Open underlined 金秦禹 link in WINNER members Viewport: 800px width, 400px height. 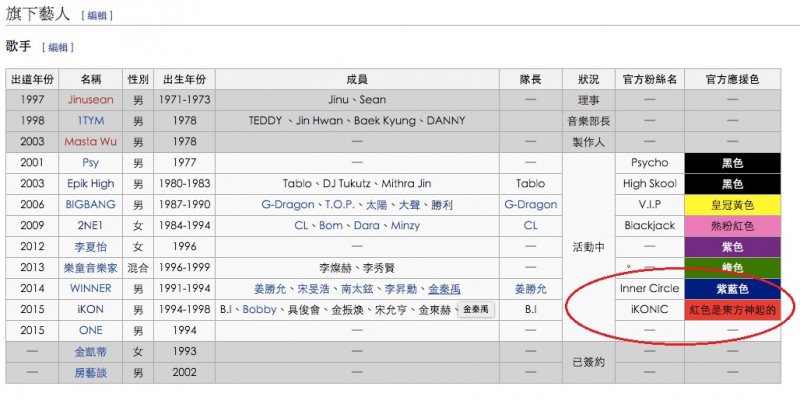pos(444,289)
